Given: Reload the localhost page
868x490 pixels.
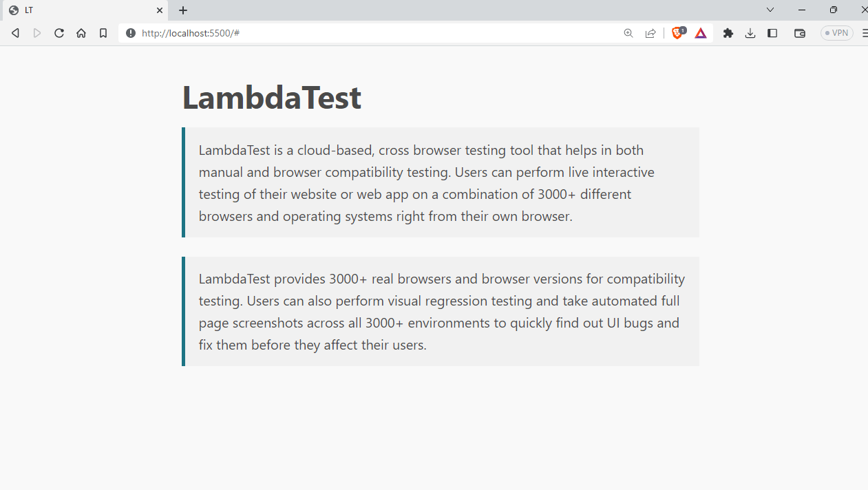Looking at the screenshot, I should tap(59, 32).
